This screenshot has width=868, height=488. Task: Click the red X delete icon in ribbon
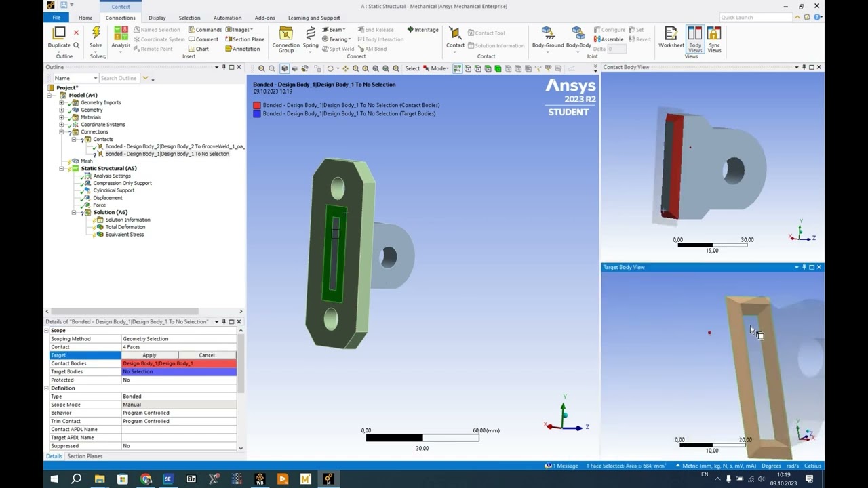tap(76, 33)
